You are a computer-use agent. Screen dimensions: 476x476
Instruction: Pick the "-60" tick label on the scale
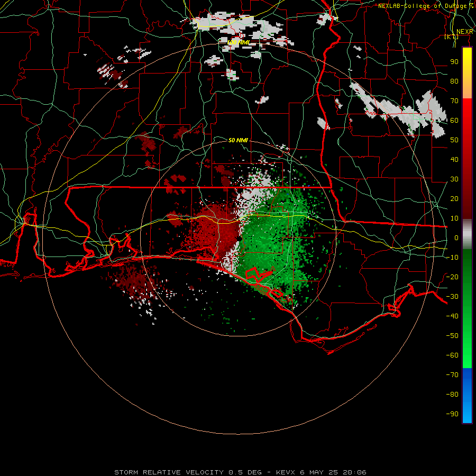tap(452, 355)
